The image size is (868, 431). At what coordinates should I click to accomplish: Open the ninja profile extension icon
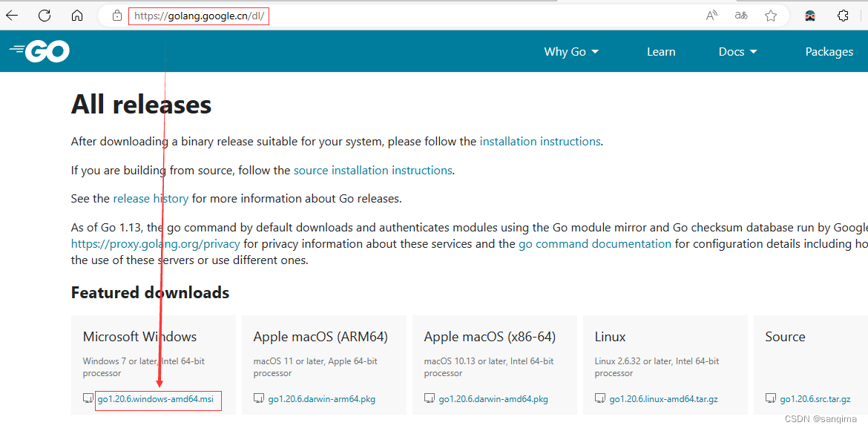click(x=810, y=16)
